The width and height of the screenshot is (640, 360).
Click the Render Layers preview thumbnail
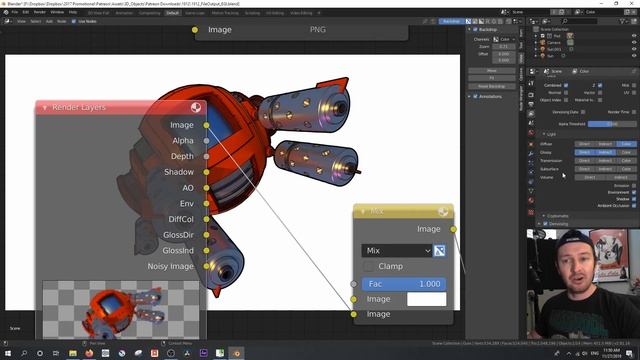[121, 310]
